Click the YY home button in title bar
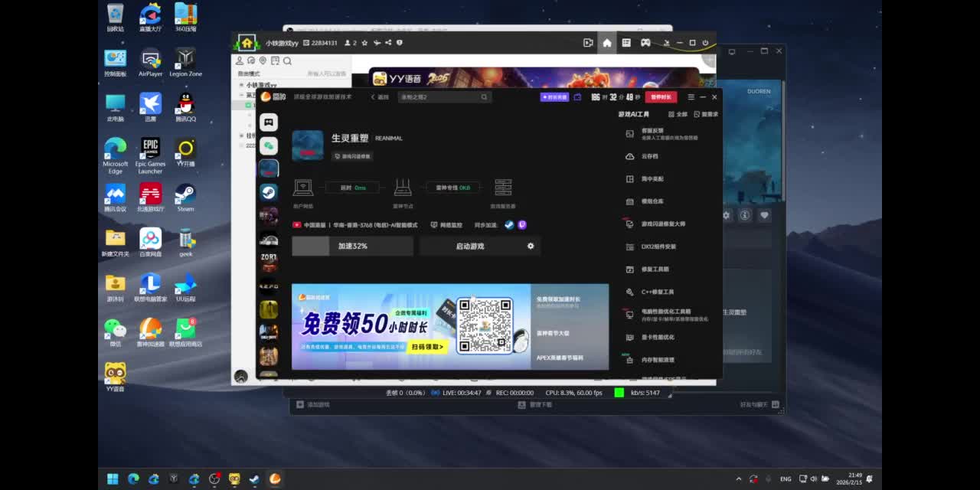Screen dimensions: 980x490 click(x=607, y=43)
